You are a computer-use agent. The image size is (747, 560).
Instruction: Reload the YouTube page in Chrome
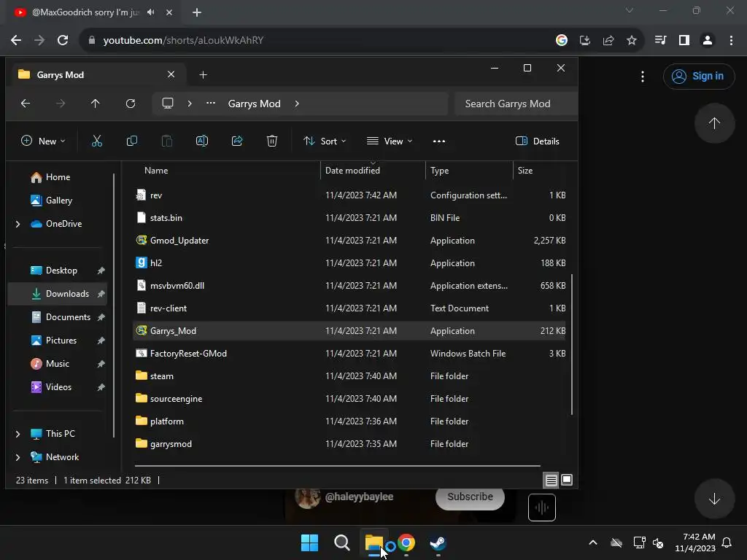[63, 41]
